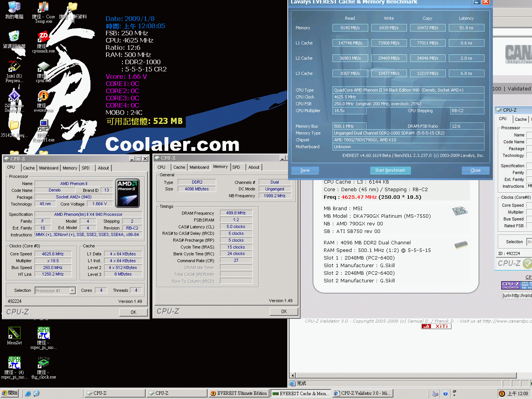Open Mainboard tab in CPU-Z memory timings window
This screenshot has height=399, width=532.
199,167
